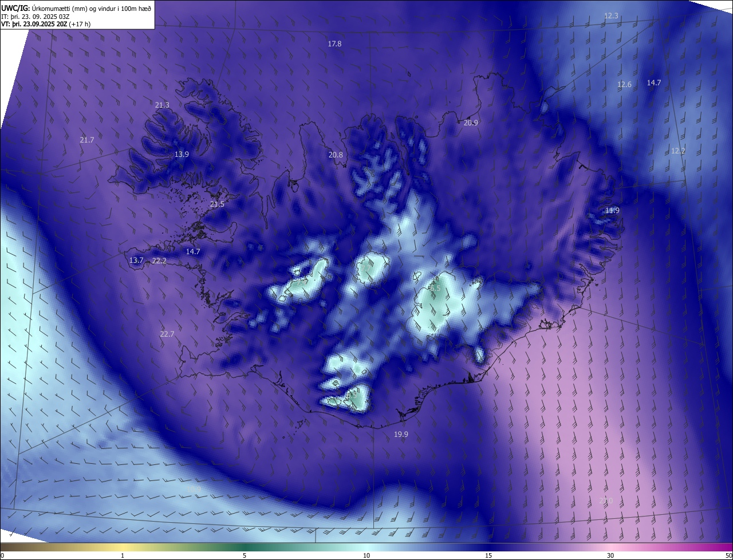Viewport: 733px width, 560px height.
Task: Click the color scale tick label 50
Action: click(x=728, y=556)
